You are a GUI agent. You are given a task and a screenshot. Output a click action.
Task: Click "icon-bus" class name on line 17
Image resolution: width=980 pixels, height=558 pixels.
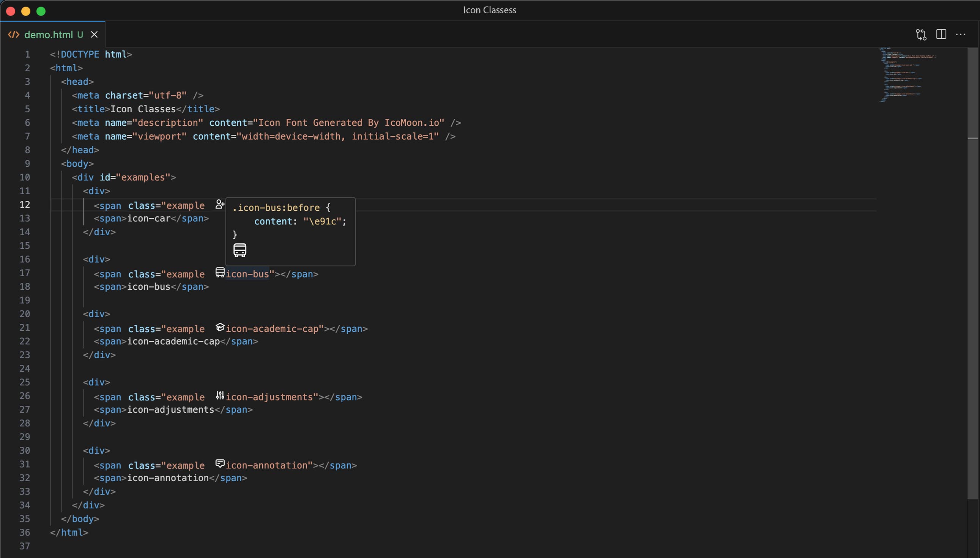(x=247, y=274)
